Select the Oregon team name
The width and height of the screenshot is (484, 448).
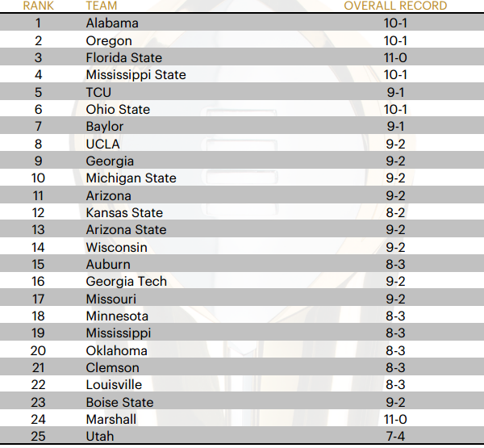109,40
